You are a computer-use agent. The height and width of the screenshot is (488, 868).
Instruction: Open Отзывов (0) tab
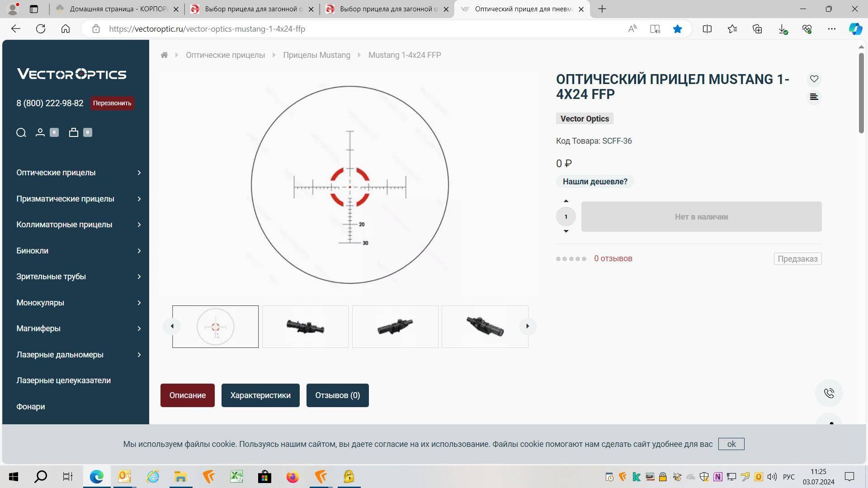[337, 395]
